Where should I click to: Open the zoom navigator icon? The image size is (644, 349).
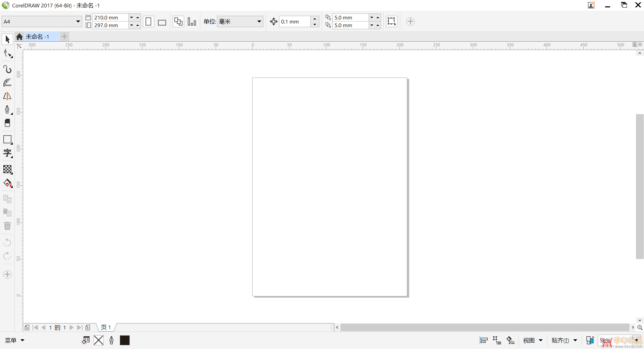click(x=640, y=328)
